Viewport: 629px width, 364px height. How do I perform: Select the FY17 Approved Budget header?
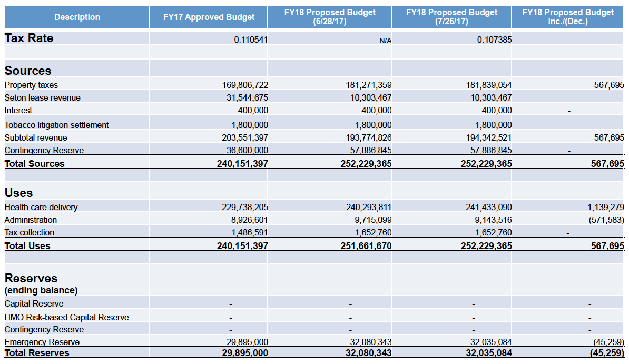(x=209, y=17)
